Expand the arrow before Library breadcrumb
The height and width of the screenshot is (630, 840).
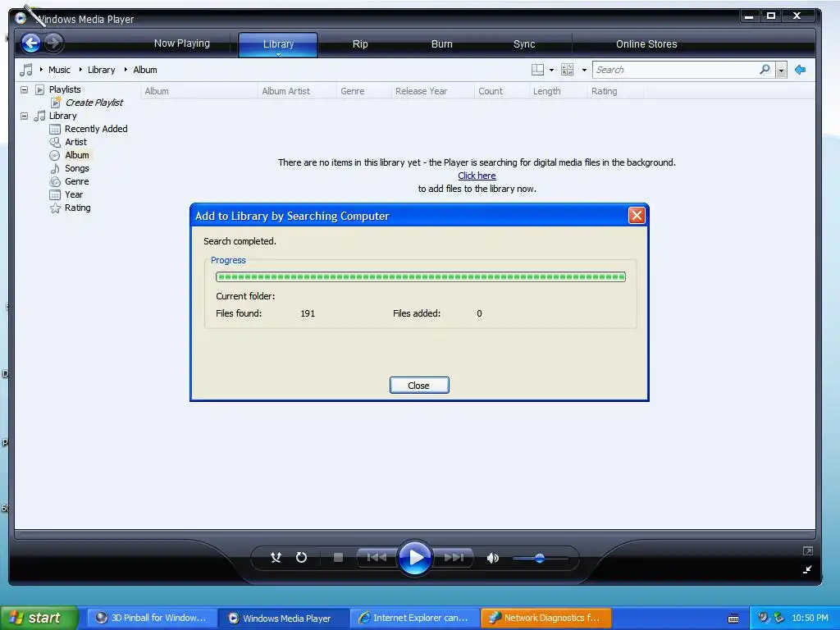(80, 69)
